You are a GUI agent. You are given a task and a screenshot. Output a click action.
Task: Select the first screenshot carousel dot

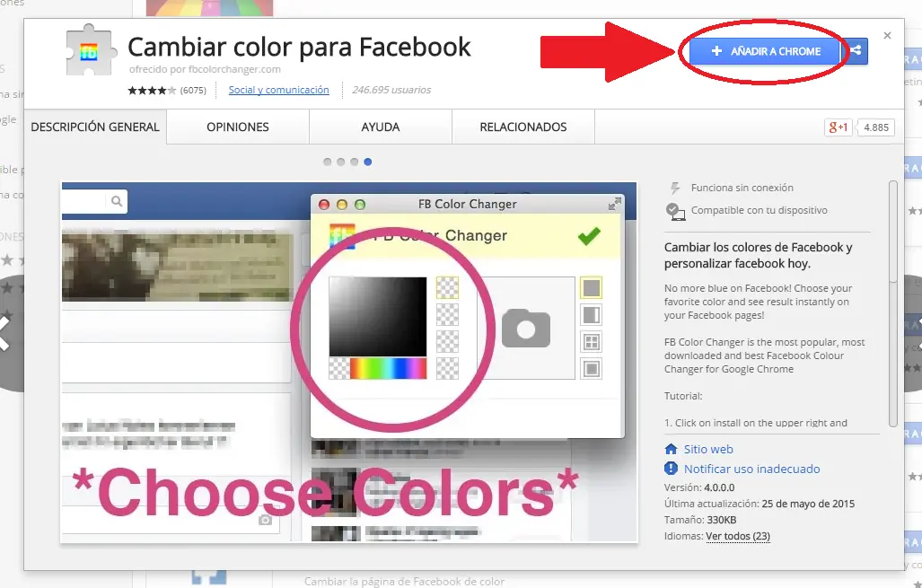click(x=327, y=162)
